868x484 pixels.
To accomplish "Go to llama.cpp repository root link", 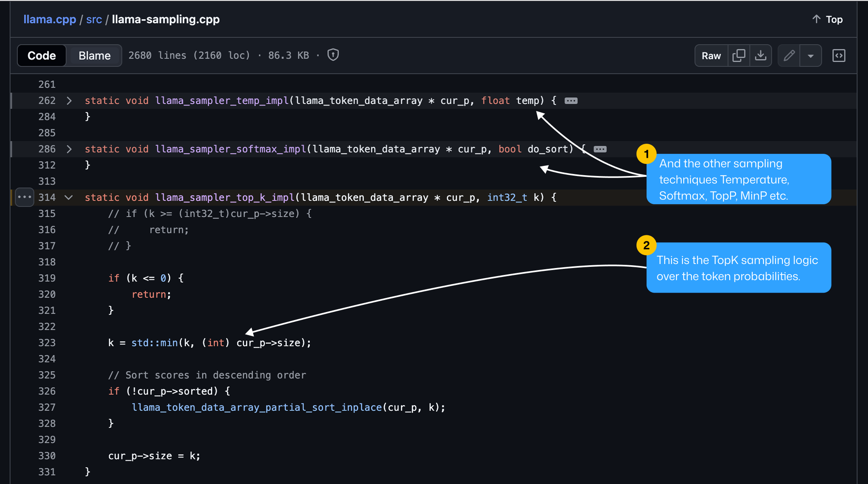I will pos(50,19).
